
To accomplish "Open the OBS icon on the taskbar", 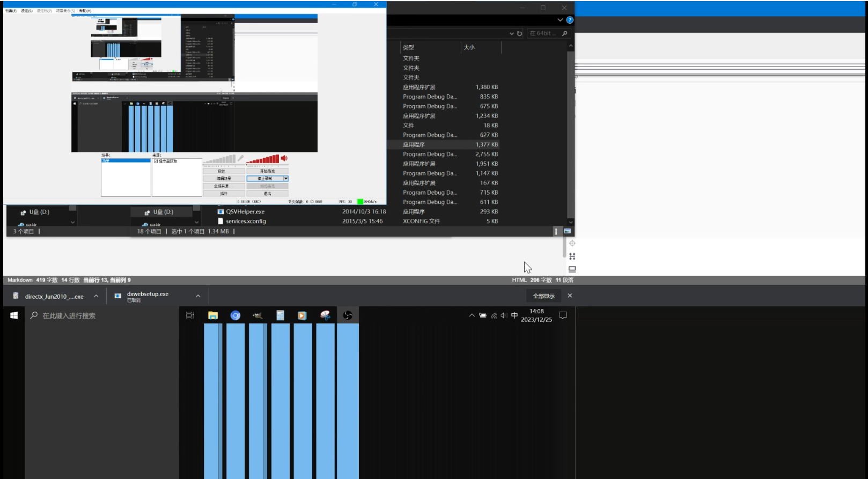I will [x=348, y=315].
